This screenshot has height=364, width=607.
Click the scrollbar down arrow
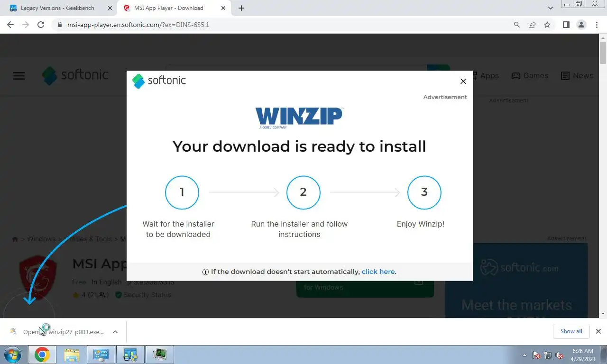[x=603, y=314]
